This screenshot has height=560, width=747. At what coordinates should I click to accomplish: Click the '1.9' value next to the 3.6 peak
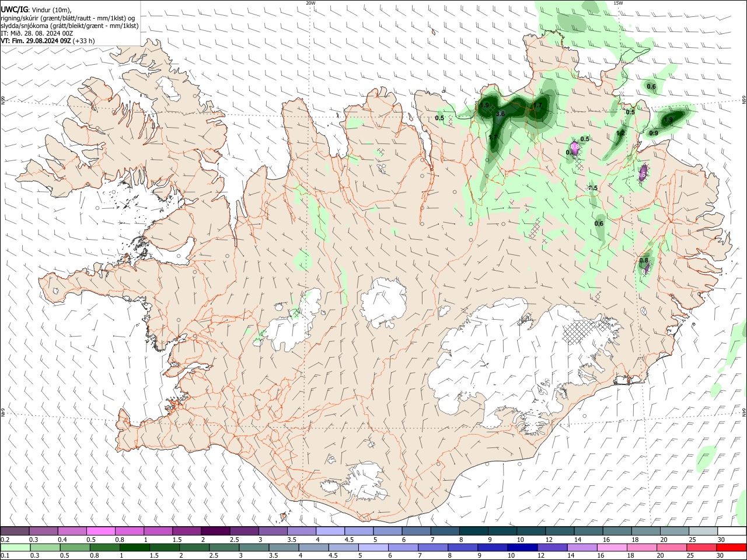tap(484, 105)
